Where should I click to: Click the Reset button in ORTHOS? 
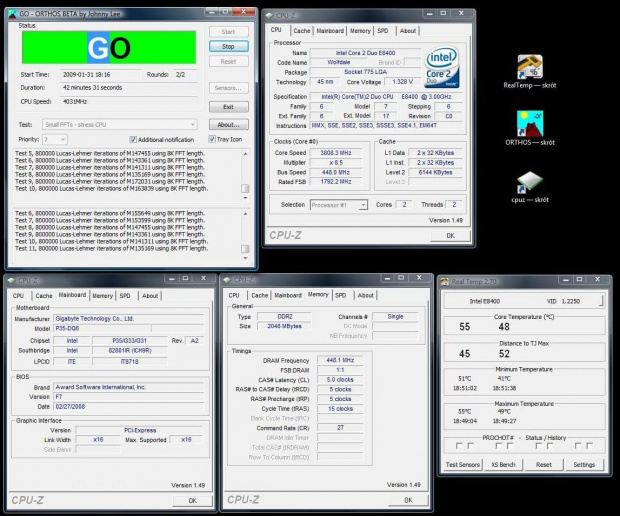(229, 62)
